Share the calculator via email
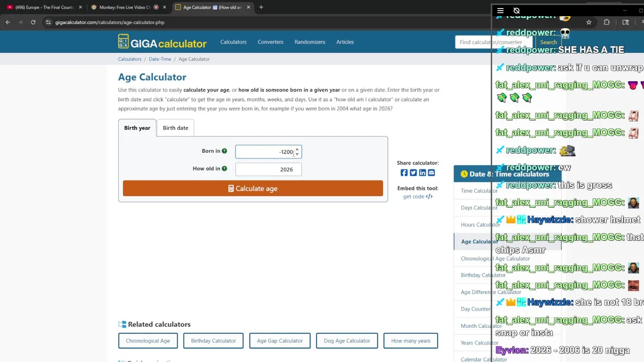 431,173
